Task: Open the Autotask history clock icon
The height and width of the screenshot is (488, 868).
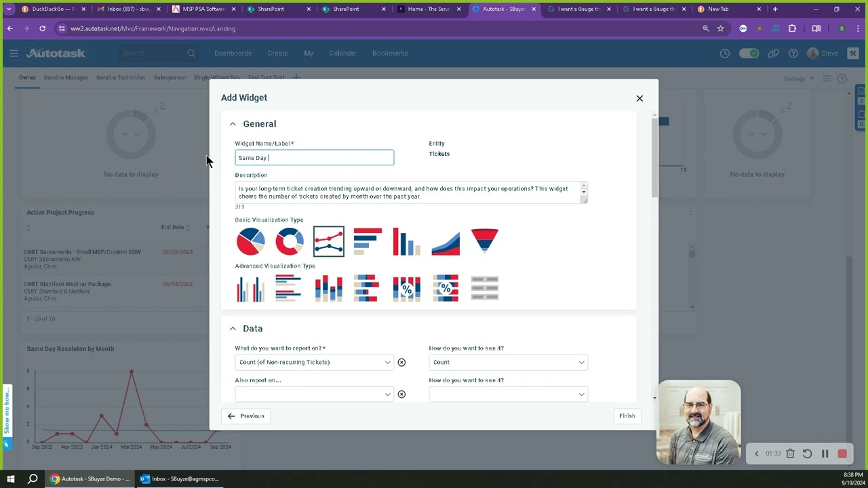Action: pos(725,54)
